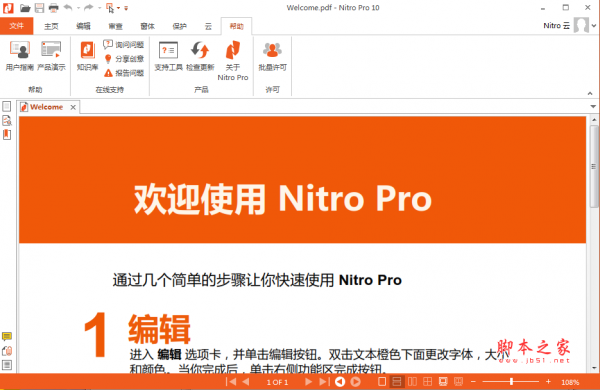Switch to the 审查 review tab

(116, 26)
